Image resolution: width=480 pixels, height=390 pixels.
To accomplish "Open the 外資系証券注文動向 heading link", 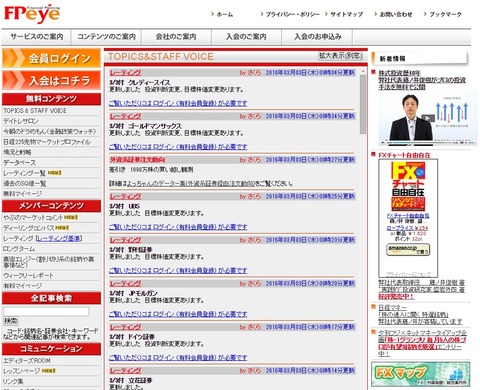I will (x=137, y=160).
